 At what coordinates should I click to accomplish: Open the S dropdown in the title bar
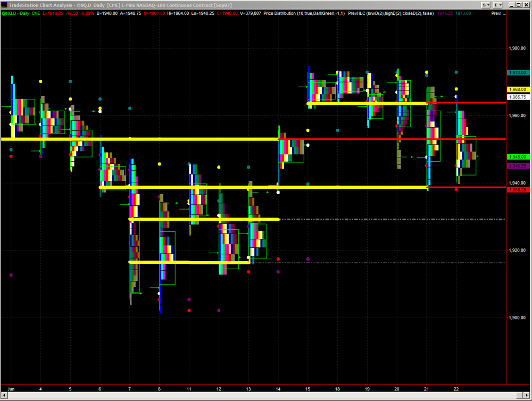coord(486,5)
